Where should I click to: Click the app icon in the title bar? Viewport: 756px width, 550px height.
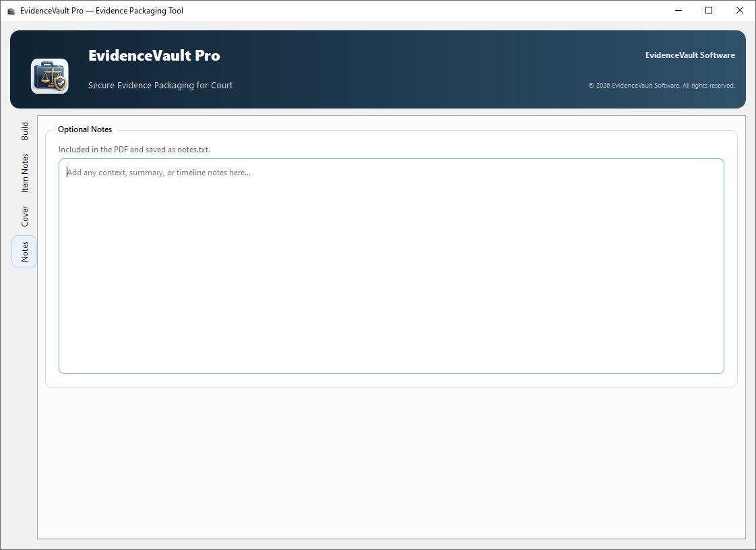(x=10, y=10)
